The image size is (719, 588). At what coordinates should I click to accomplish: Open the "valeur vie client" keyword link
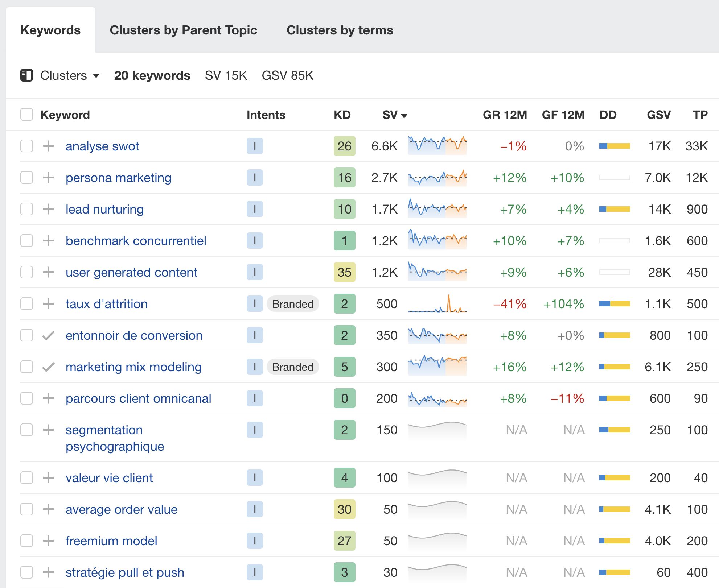109,478
